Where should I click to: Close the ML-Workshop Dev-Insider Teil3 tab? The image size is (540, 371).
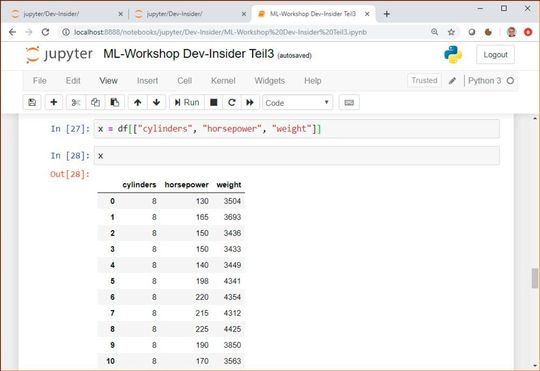[x=367, y=14]
